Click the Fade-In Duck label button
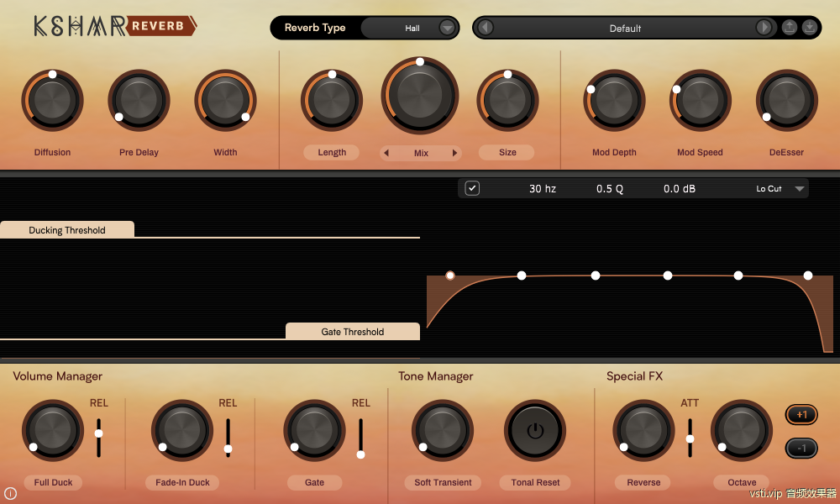Image resolution: width=840 pixels, height=504 pixels. point(182,482)
